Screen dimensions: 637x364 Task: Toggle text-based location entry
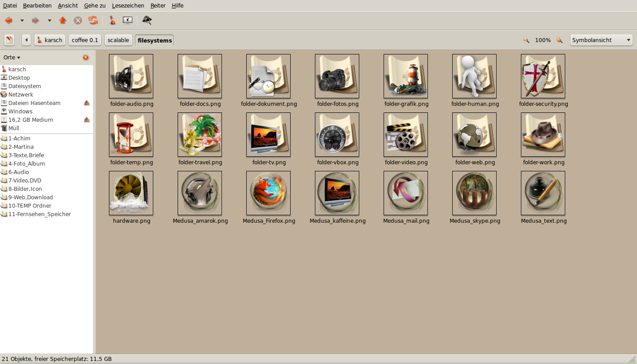pos(9,40)
